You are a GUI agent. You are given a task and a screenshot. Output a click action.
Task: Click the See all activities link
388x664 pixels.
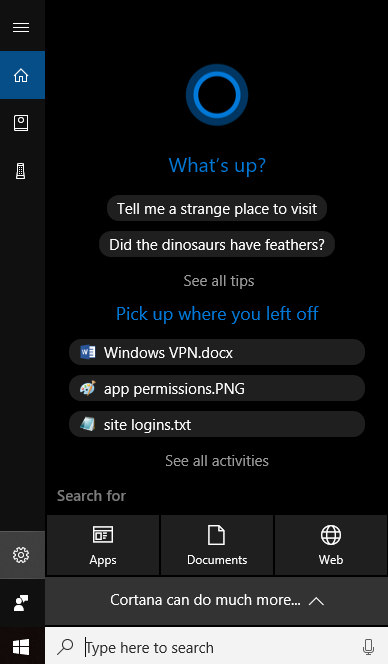click(217, 461)
